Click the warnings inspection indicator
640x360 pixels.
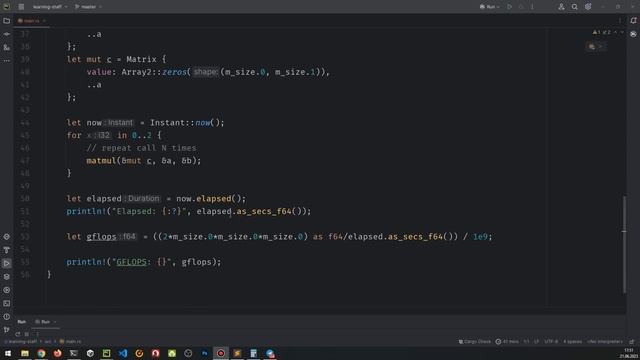(602, 32)
